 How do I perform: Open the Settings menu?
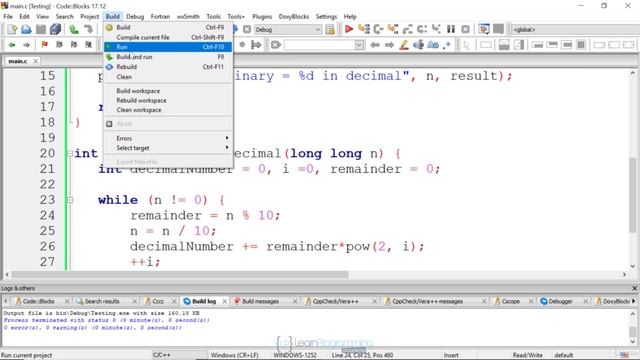click(x=326, y=16)
